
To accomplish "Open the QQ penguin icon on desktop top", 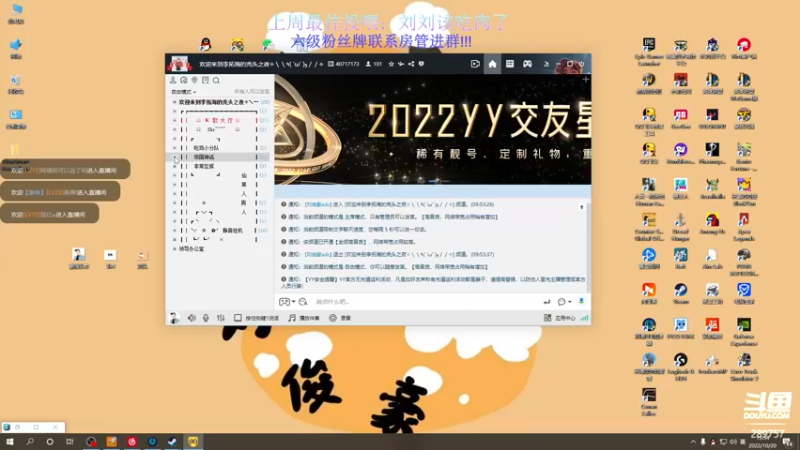I will pos(206,45).
